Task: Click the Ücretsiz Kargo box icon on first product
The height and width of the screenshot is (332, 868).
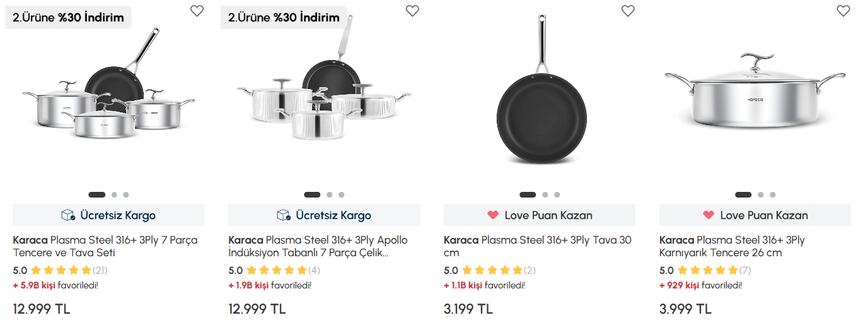Action: click(68, 215)
